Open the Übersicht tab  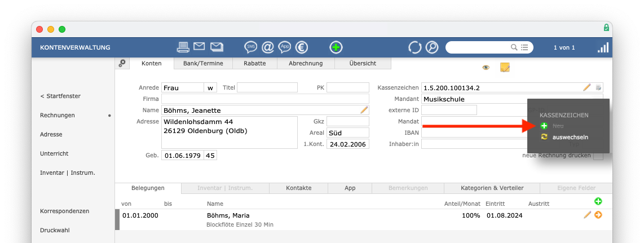(363, 63)
